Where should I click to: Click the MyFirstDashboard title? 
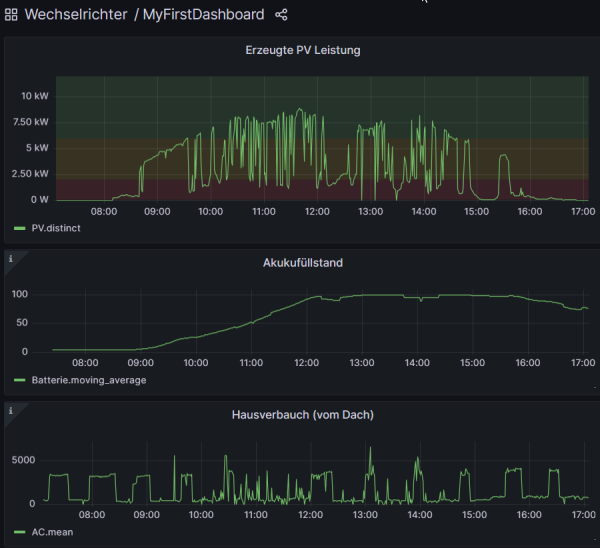click(204, 15)
